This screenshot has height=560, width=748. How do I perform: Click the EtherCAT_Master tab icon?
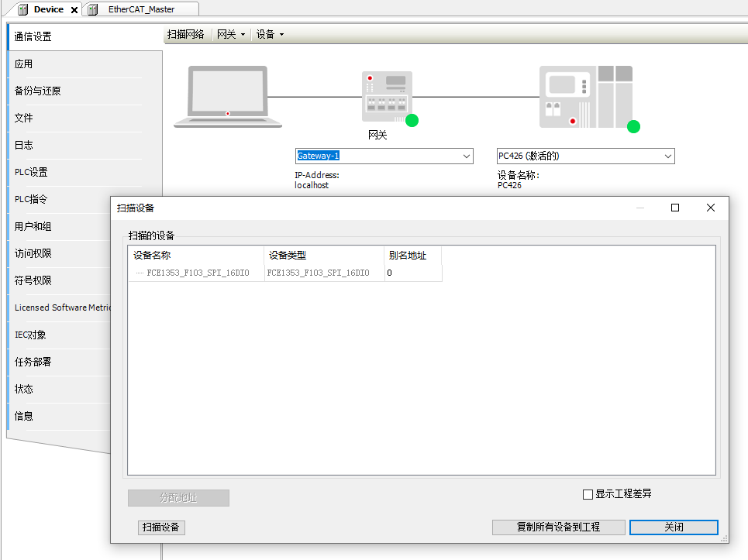point(92,9)
